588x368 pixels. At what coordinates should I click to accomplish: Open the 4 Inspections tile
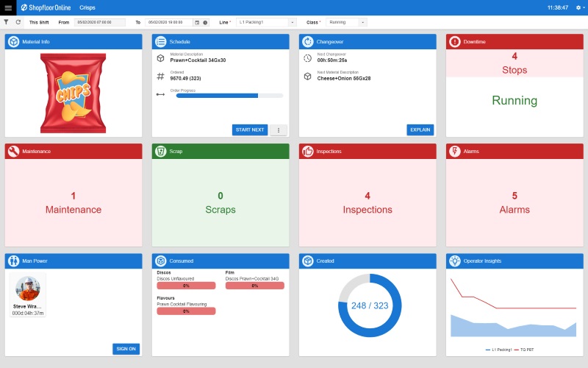[x=367, y=203]
